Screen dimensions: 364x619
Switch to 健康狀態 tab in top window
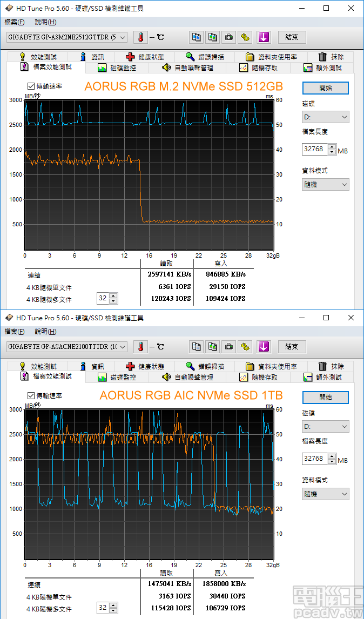click(145, 57)
